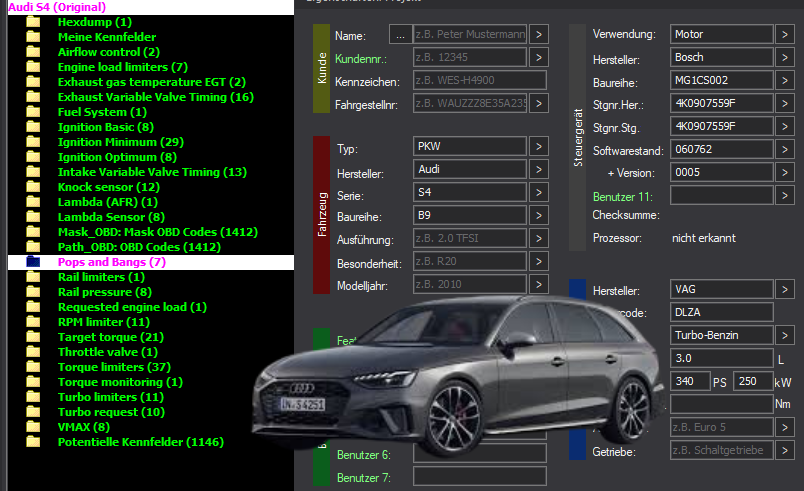Click the Ignition Minimum folder icon
The image size is (804, 491).
[x=33, y=142]
